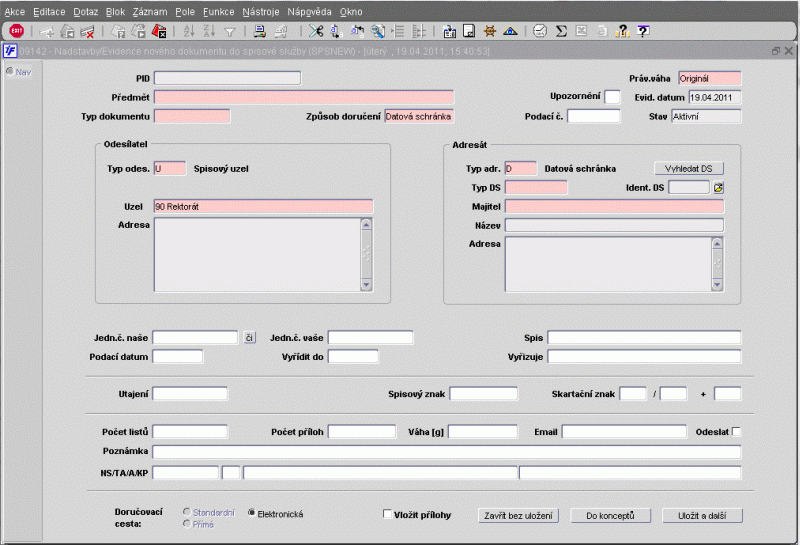Viewport: 800px width, 545px height.
Task: Open the Editace menu
Action: tap(49, 12)
